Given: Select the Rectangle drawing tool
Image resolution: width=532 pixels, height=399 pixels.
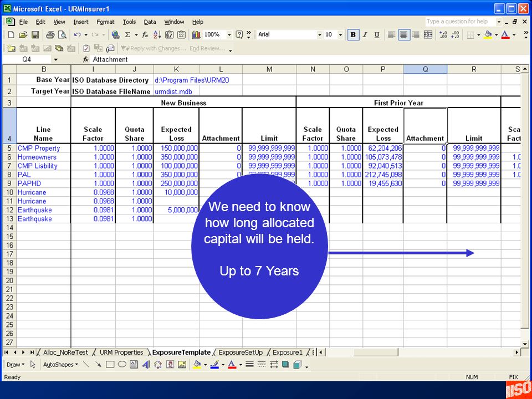Looking at the screenshot, I should coord(110,365).
